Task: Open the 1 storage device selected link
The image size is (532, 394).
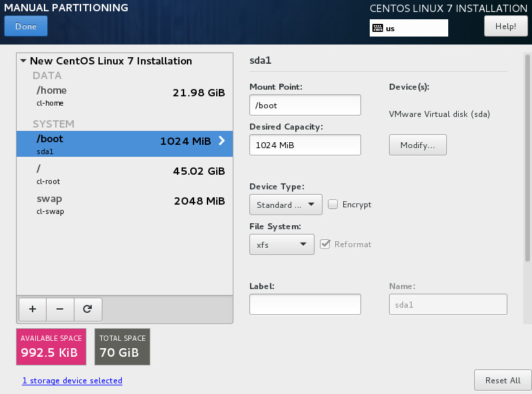Action: [x=72, y=381]
